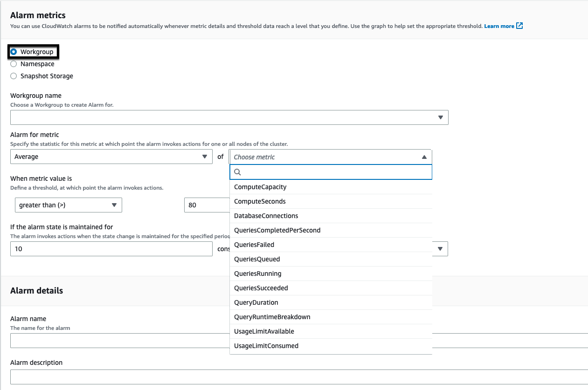This screenshot has width=588, height=390.
Task: Select the Workgroup radio button
Action: [x=14, y=52]
